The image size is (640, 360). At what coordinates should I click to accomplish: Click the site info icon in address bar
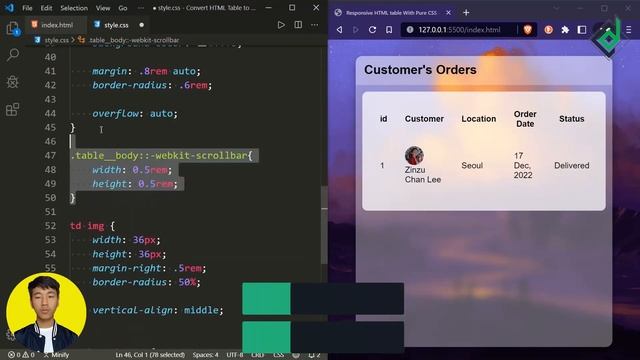click(x=410, y=29)
